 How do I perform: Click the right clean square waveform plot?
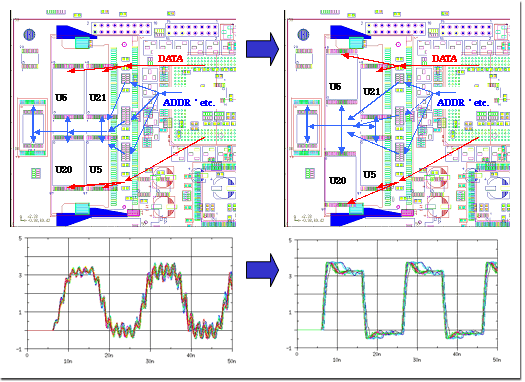[x=397, y=294]
